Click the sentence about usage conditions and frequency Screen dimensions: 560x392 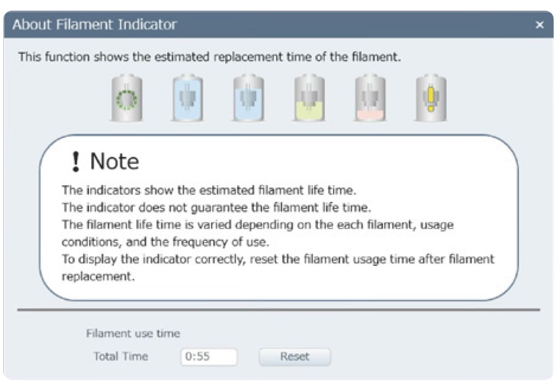tap(258, 233)
